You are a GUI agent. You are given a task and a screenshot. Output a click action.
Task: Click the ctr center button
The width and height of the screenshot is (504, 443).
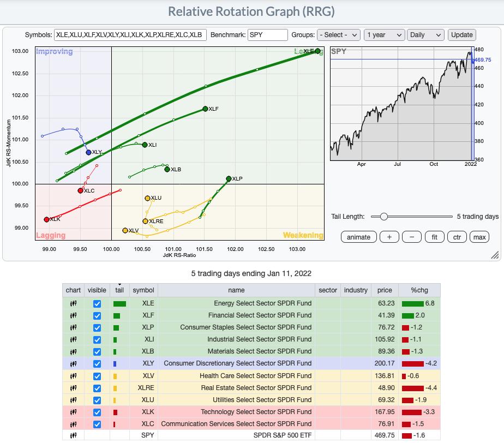[457, 237]
